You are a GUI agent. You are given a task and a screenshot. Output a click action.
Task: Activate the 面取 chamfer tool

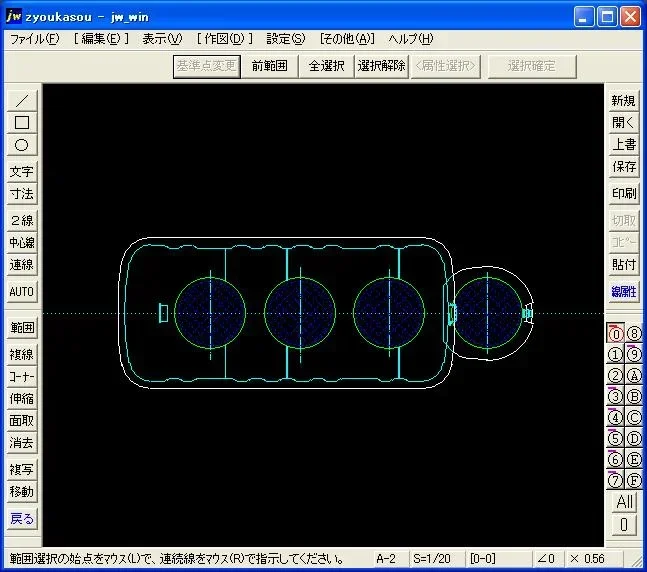(x=22, y=421)
